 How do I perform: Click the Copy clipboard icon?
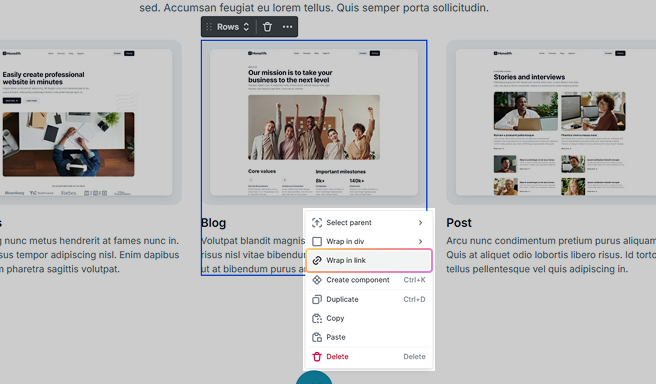coord(317,318)
